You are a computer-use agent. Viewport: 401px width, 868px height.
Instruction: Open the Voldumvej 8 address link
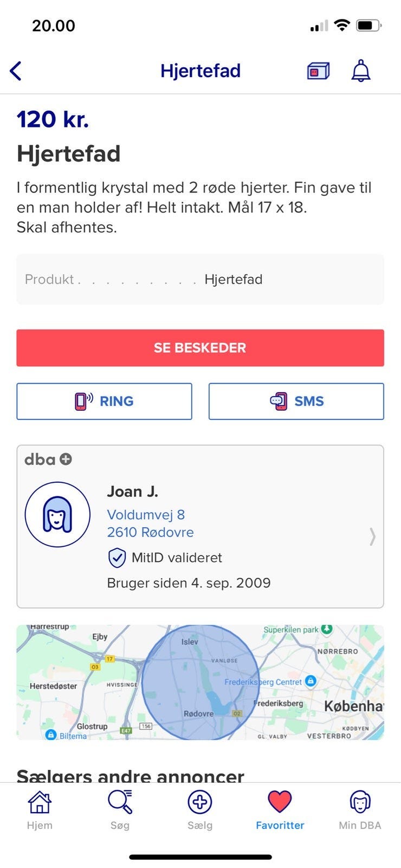coord(146,514)
